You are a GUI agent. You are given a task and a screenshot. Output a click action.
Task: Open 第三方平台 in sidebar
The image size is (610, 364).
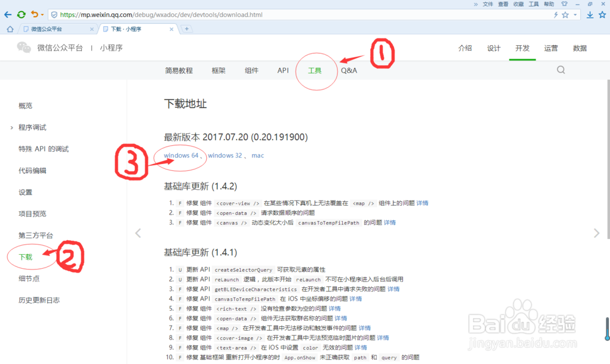[36, 235]
